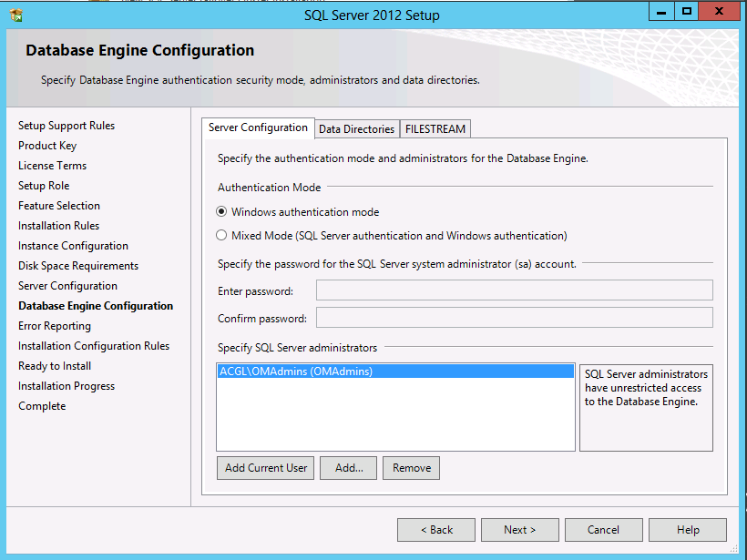Click Disk Space Requirements step

[78, 266]
